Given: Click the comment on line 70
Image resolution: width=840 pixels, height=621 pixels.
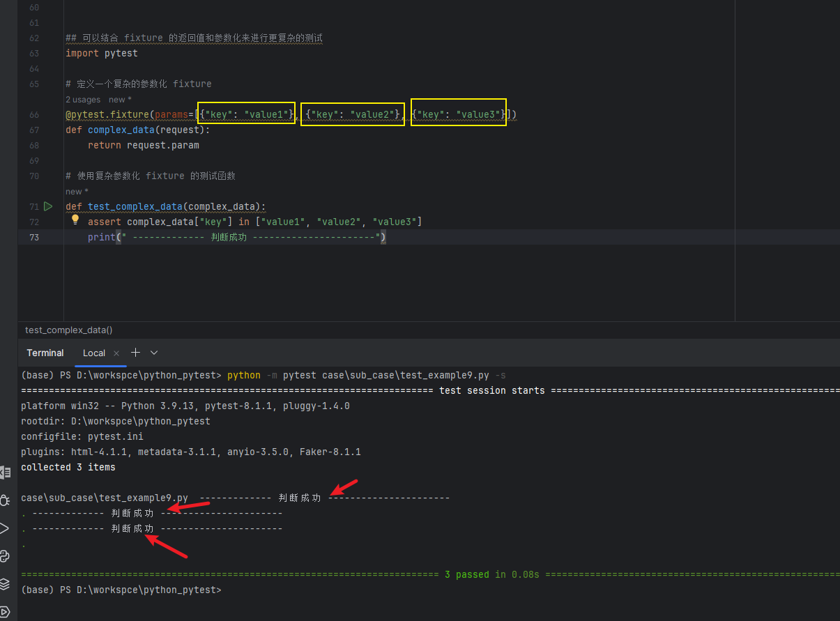Looking at the screenshot, I should pyautogui.click(x=151, y=176).
